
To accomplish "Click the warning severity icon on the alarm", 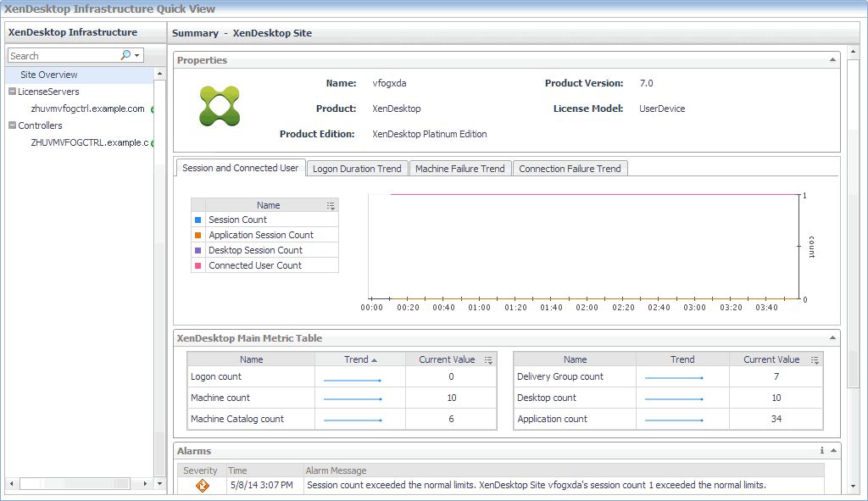I will coord(203,486).
